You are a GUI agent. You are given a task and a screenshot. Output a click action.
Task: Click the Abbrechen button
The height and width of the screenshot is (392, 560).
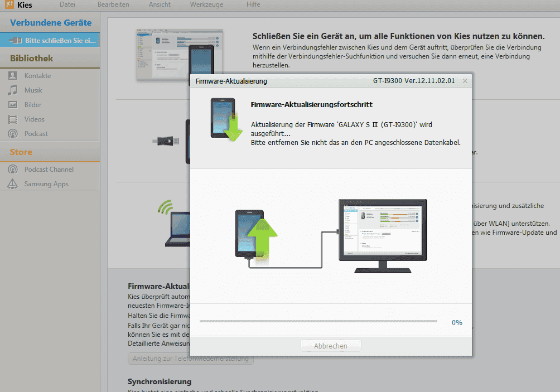pos(331,346)
